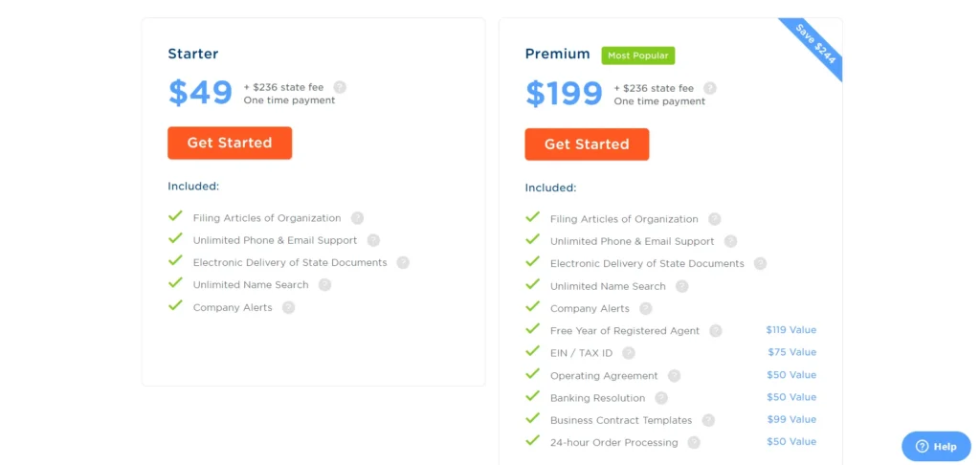Click Get Started under Premium plan
The width and height of the screenshot is (980, 465).
587,144
